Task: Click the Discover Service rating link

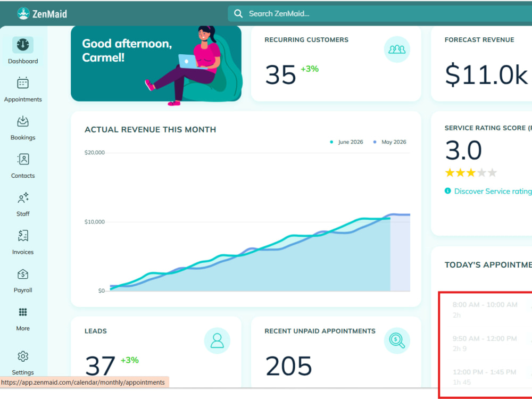Action: (493, 192)
